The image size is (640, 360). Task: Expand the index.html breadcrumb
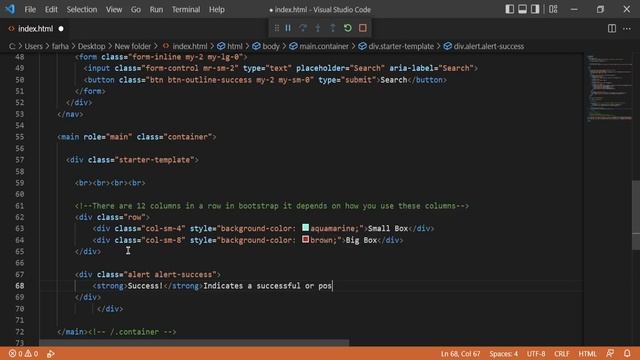point(190,46)
